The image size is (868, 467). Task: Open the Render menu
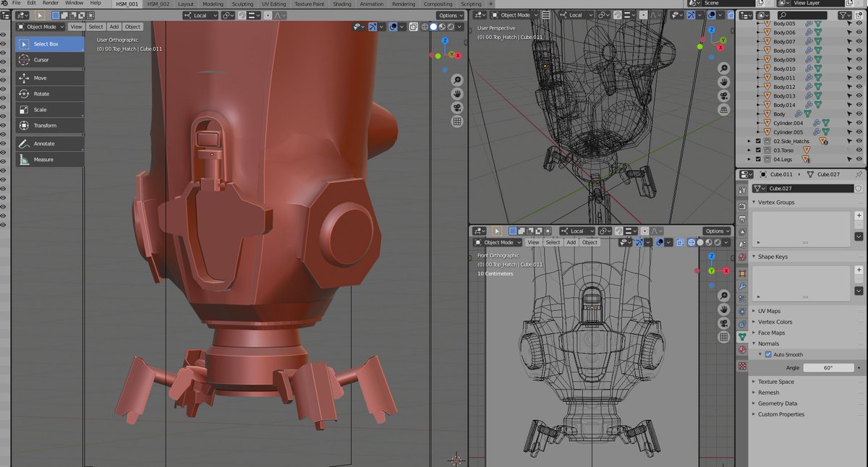tap(50, 4)
